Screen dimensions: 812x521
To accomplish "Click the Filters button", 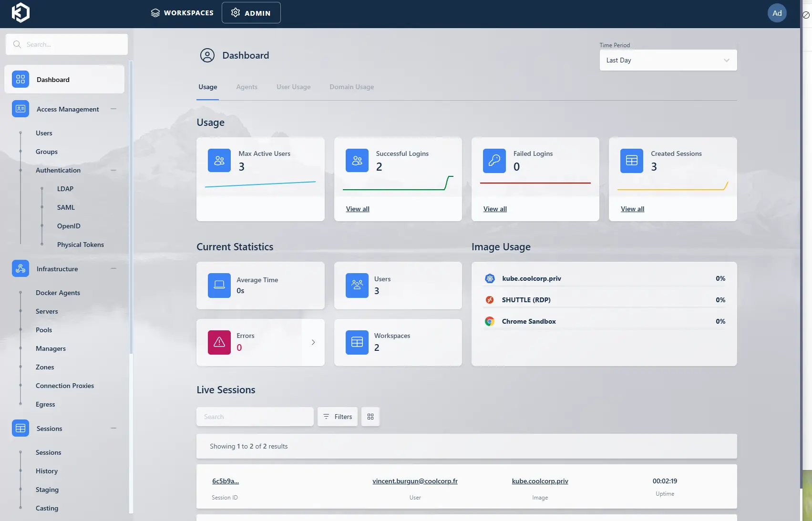I will pyautogui.click(x=338, y=417).
